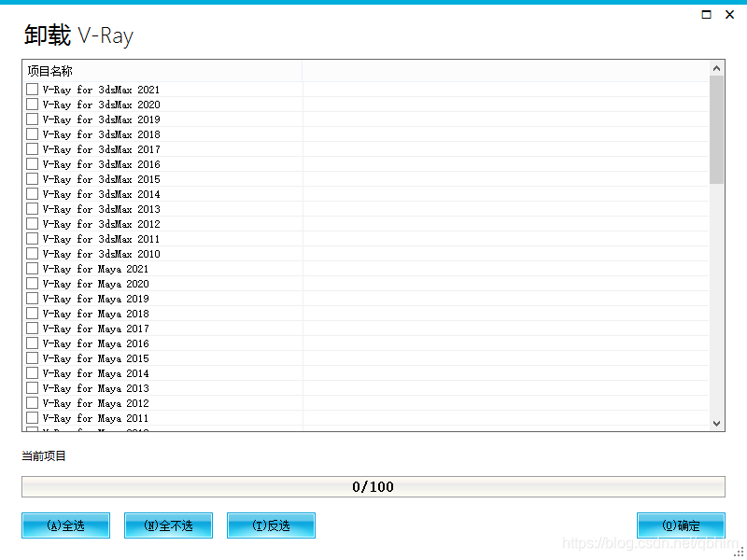Select the text V-Ray for Maya 2018
Viewport: 747px width, 560px height.
click(95, 314)
